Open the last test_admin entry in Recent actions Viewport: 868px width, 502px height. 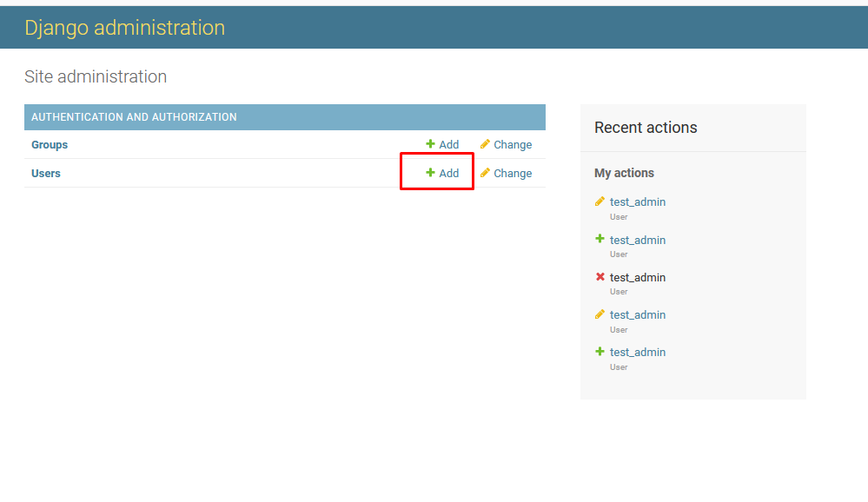point(637,352)
